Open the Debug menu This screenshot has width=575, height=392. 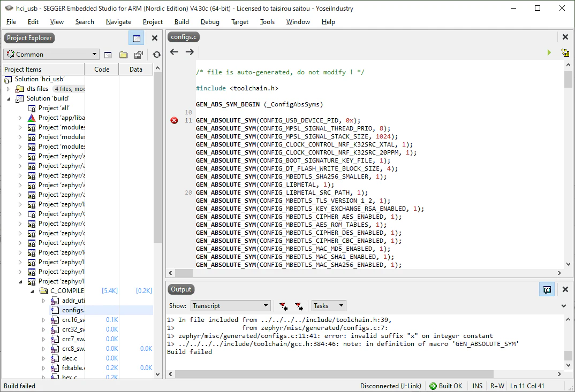(x=210, y=22)
